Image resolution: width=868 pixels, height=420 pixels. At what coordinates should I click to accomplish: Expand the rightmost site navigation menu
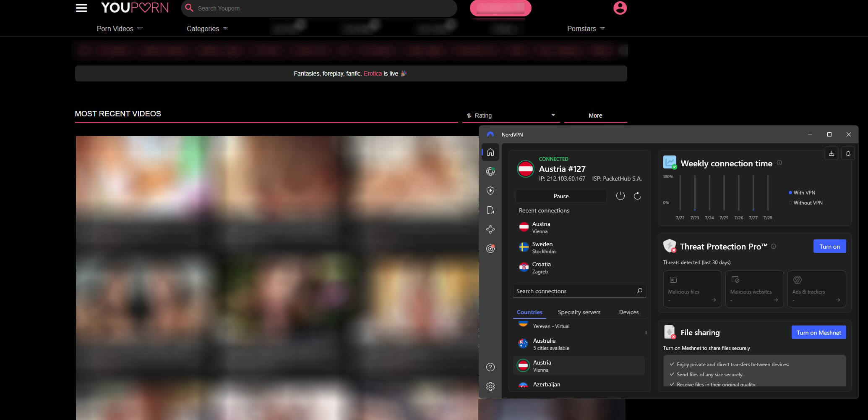[x=586, y=29]
